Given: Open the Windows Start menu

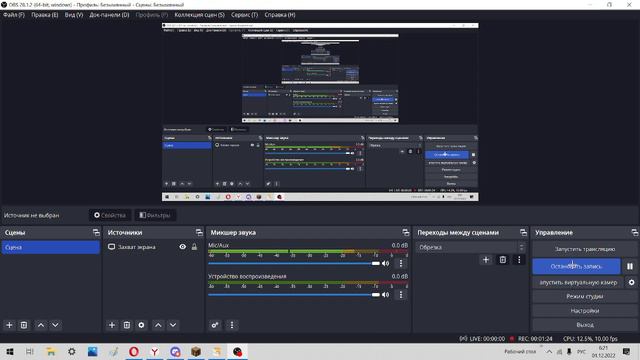Looking at the screenshot, I should 9,351.
